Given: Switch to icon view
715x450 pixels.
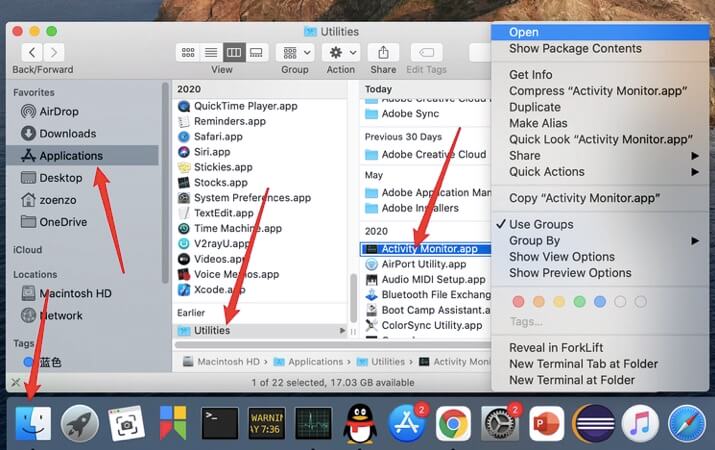Looking at the screenshot, I should [188, 53].
